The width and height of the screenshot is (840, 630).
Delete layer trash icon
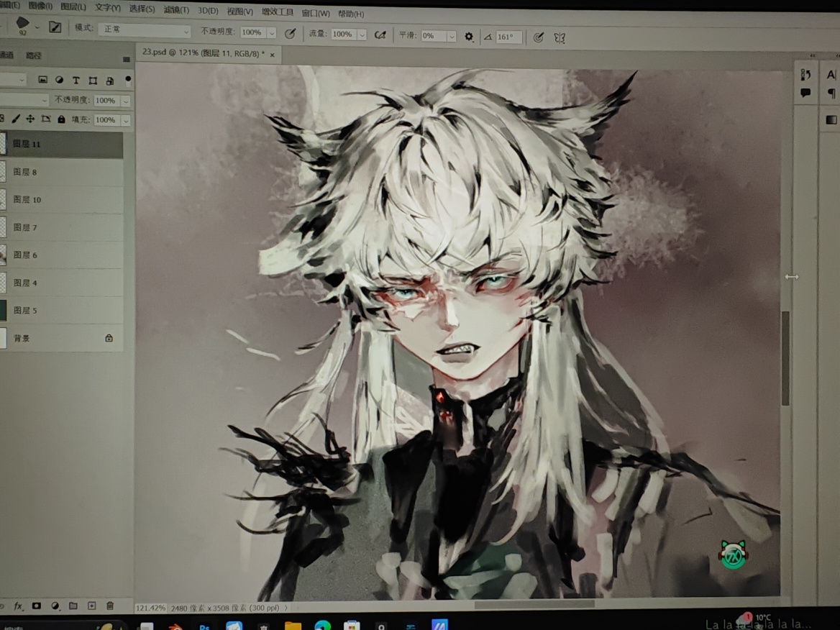(x=110, y=606)
